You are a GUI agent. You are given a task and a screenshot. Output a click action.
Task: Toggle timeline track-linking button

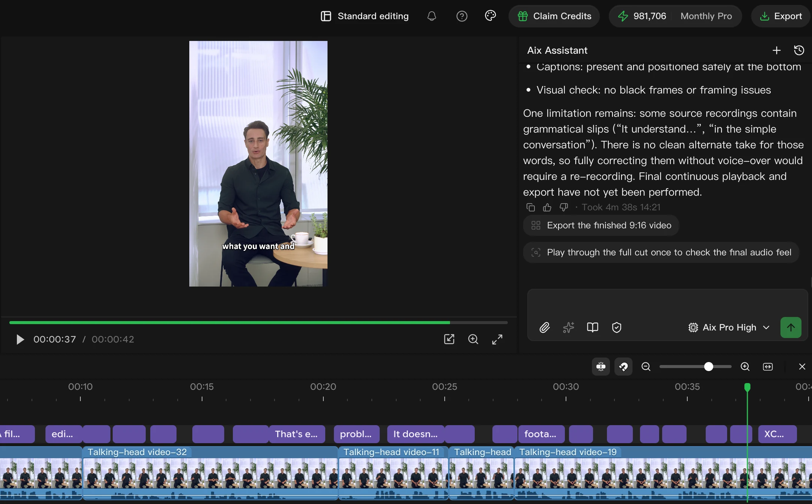601,367
